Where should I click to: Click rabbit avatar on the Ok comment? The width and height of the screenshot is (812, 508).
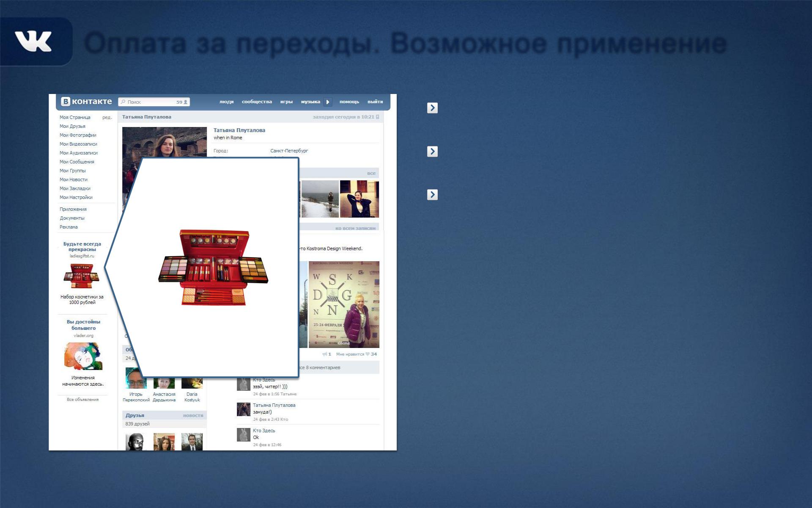(x=244, y=435)
